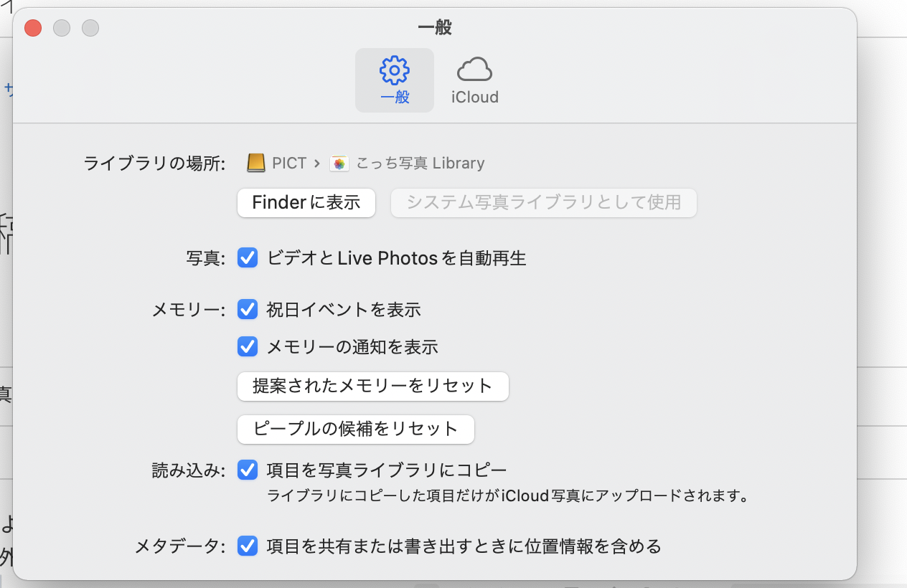Click the PICT drive icon

coord(256,163)
